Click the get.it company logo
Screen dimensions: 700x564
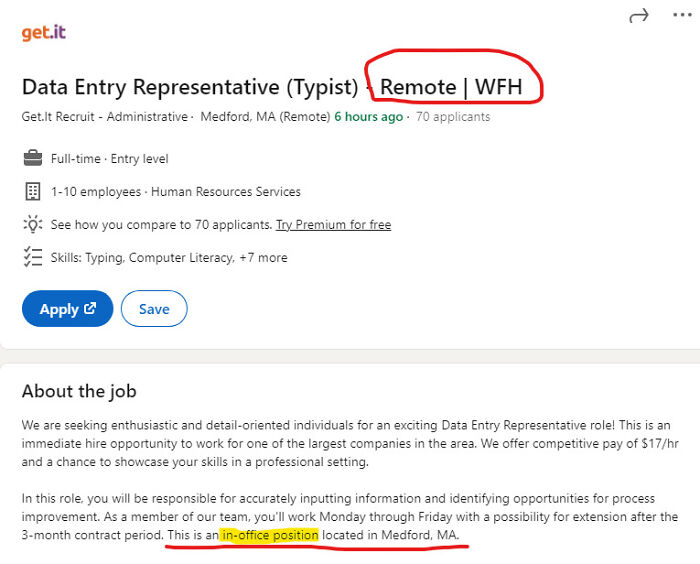[44, 33]
